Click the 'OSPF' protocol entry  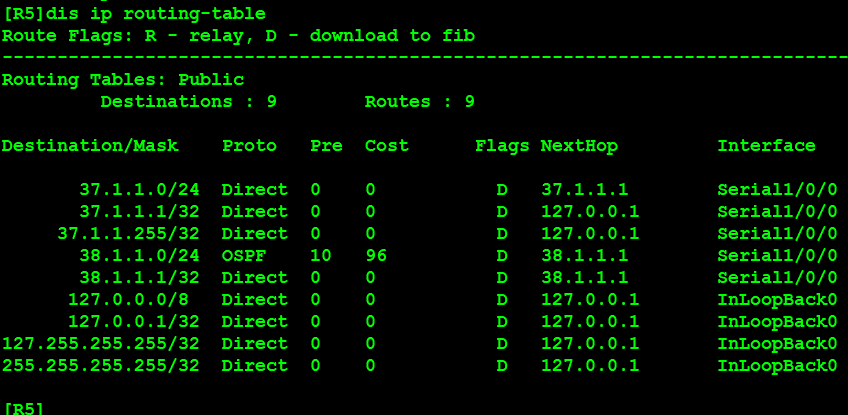tap(244, 255)
